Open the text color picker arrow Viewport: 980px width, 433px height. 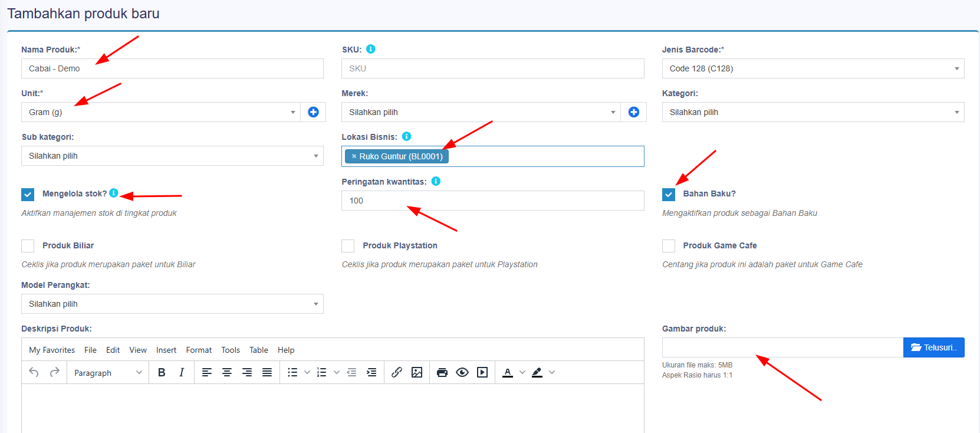[x=522, y=372]
